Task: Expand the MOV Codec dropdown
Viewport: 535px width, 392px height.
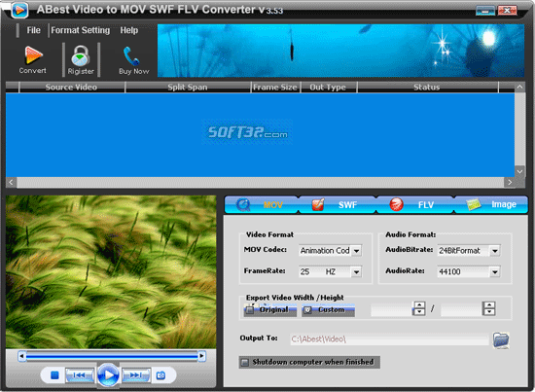Action: [356, 251]
